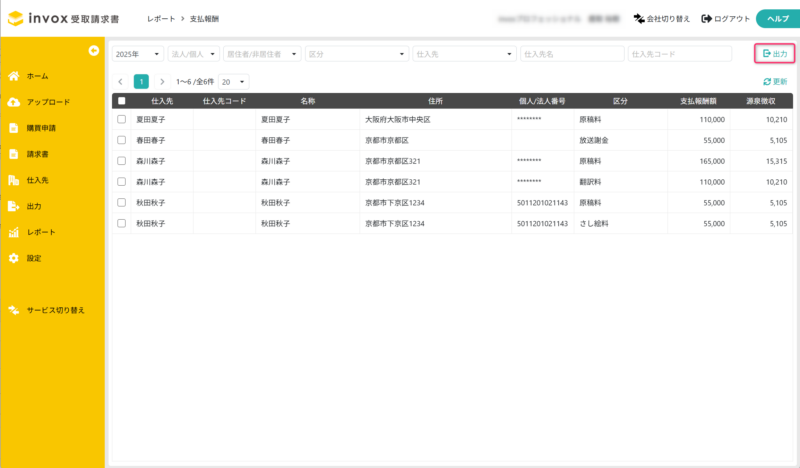Sort by the 源泉徴収 column header
This screenshot has width=800, height=468.
tap(761, 101)
